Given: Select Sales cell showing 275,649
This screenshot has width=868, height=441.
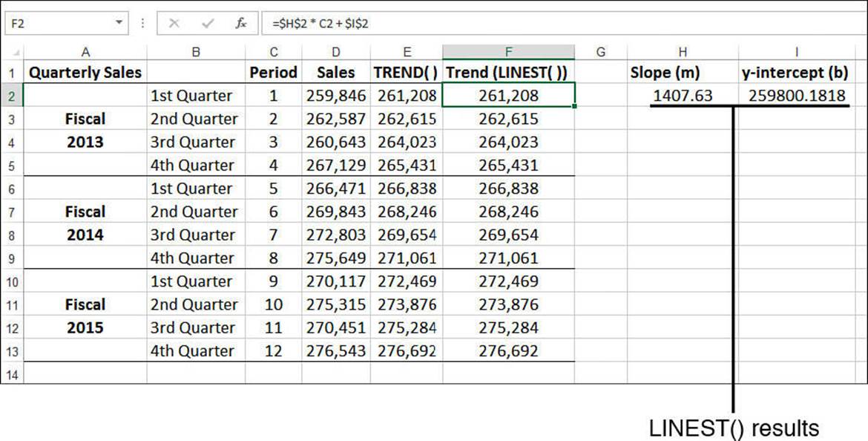Looking at the screenshot, I should pyautogui.click(x=336, y=258).
